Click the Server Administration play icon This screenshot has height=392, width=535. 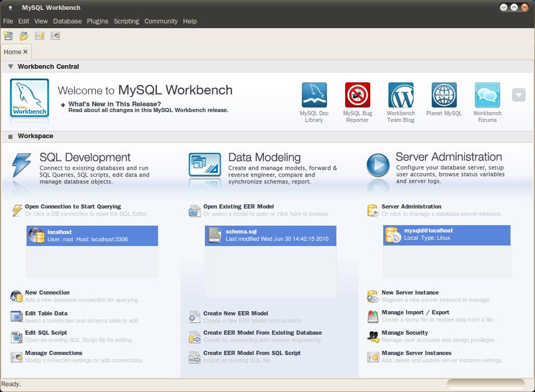coord(378,165)
